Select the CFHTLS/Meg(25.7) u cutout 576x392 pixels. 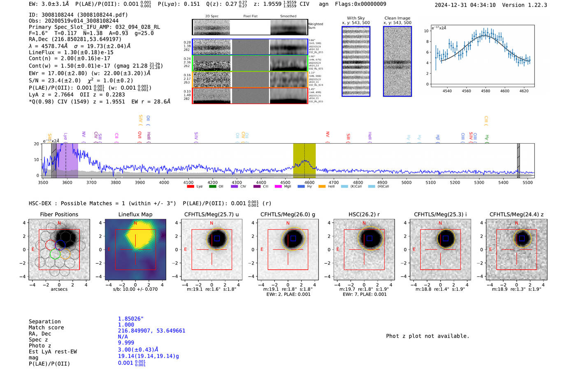coord(211,249)
